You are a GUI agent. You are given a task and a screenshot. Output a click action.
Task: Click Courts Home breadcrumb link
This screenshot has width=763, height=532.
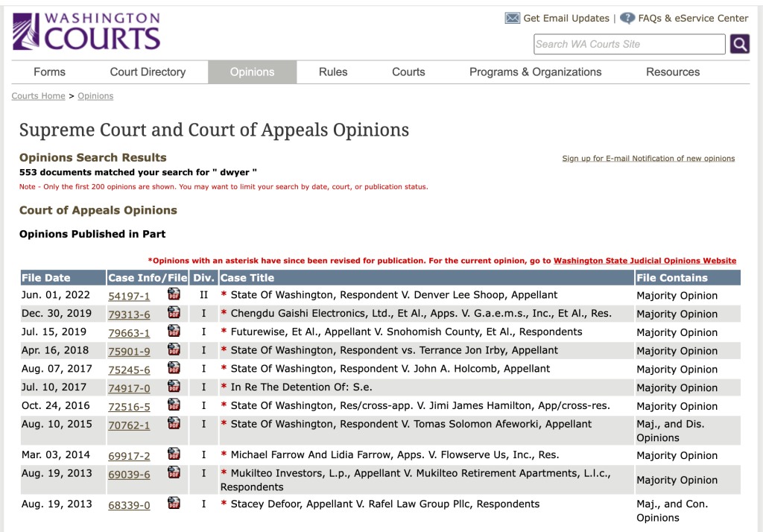point(38,96)
